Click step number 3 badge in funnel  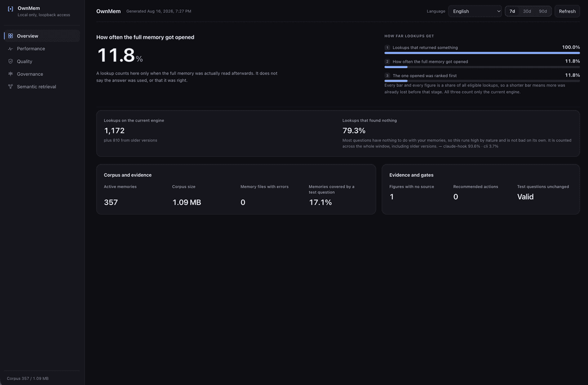(x=388, y=76)
